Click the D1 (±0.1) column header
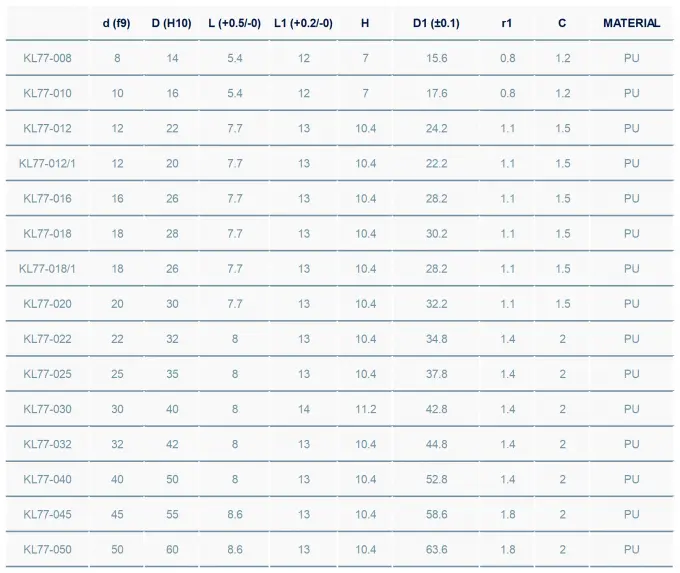This screenshot has height=573, width=680. (436, 23)
